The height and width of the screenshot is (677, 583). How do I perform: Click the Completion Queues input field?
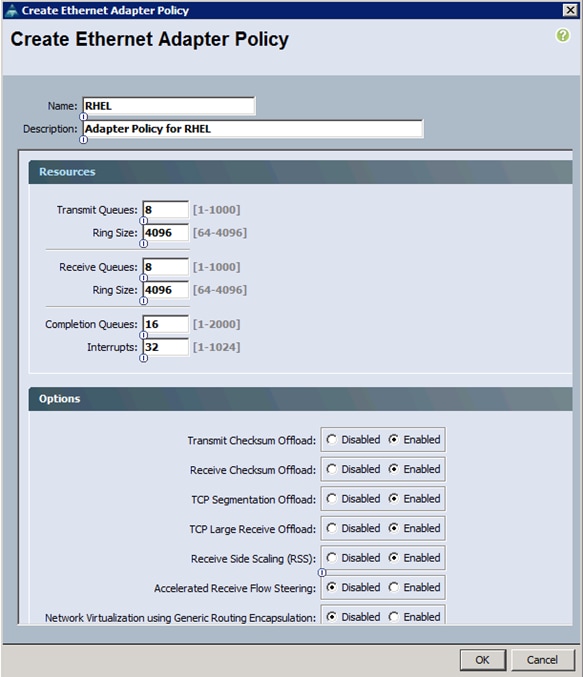point(165,324)
